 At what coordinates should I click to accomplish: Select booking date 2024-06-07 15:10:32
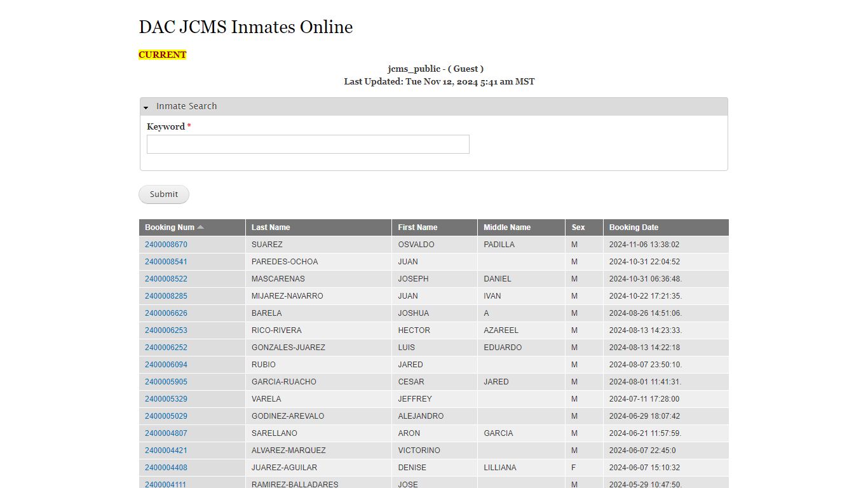666,468
